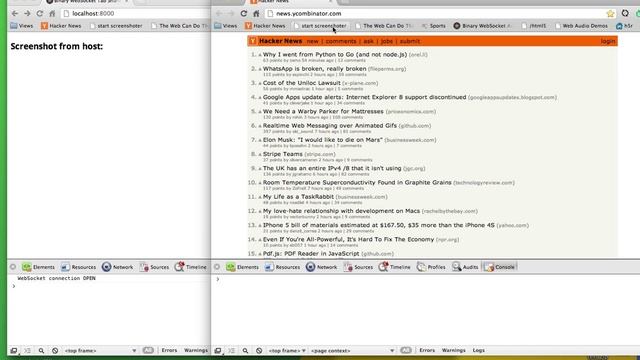Open Timeline panel in localhost DevTools
Image resolution: width=640 pixels, height=360 pixels.
click(191, 267)
